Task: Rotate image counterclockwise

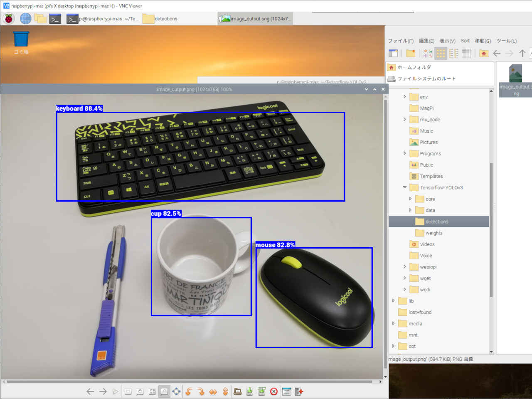Action: (x=189, y=392)
